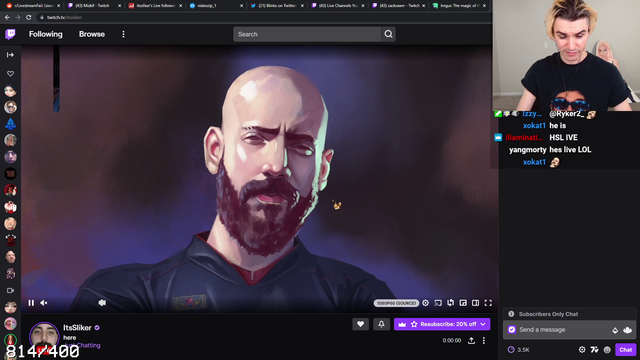Click the heart icon in left sidebar

10,73
